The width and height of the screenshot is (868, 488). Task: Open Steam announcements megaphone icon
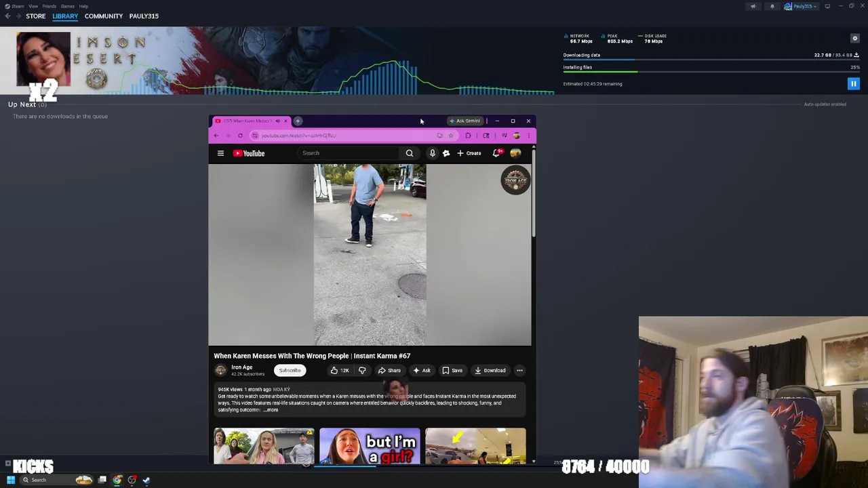753,6
